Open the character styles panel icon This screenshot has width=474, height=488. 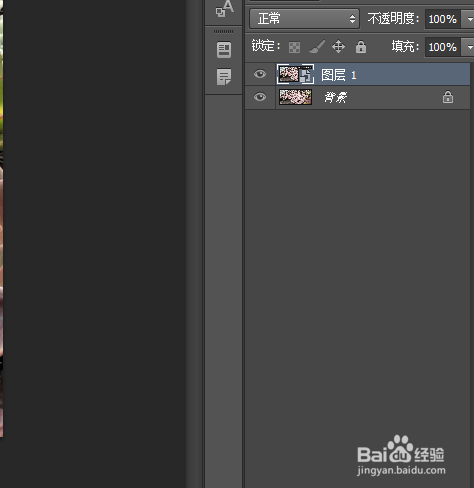[224, 9]
